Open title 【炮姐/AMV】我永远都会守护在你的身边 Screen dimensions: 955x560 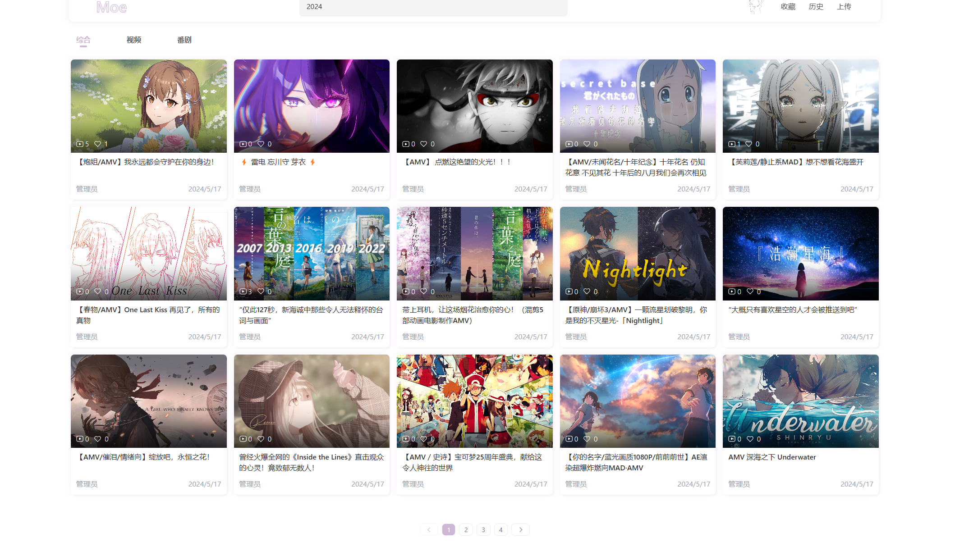point(145,162)
